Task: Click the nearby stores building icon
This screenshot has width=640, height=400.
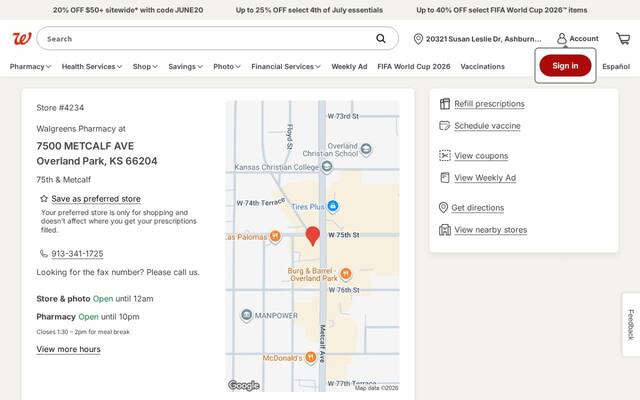Action: pos(444,230)
